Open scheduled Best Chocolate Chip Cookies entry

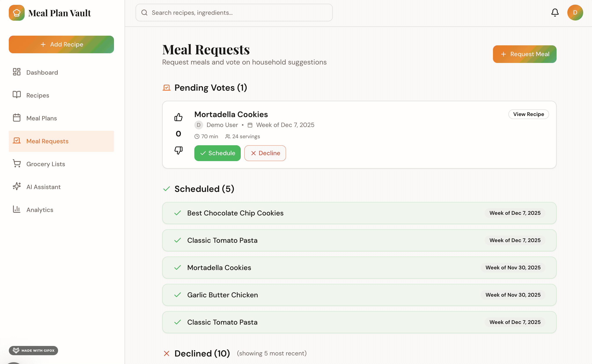[x=359, y=213]
